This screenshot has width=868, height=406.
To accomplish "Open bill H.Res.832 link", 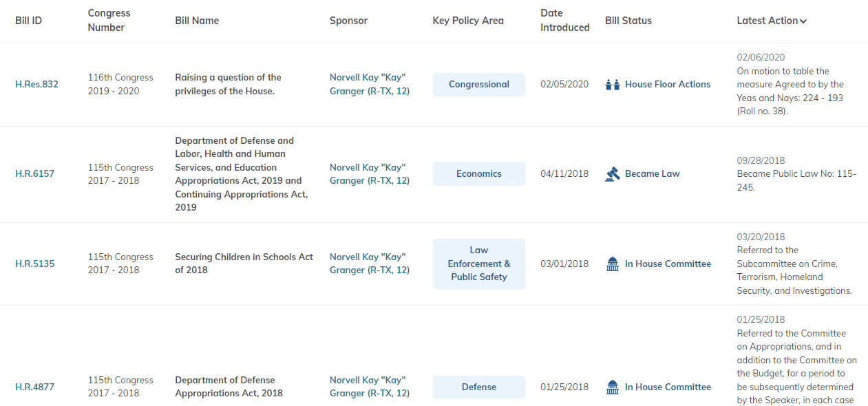I will click(36, 85).
